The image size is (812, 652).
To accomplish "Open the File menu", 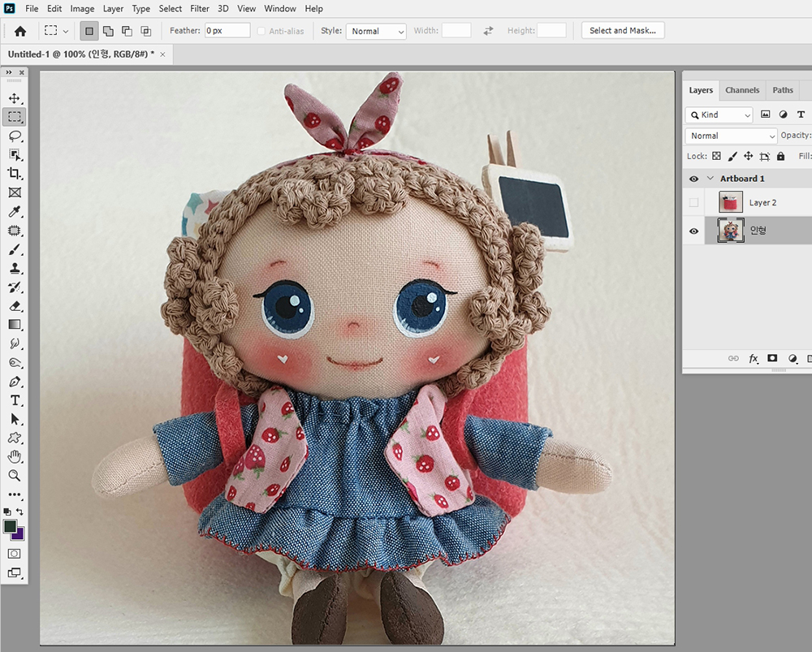I will [x=32, y=9].
